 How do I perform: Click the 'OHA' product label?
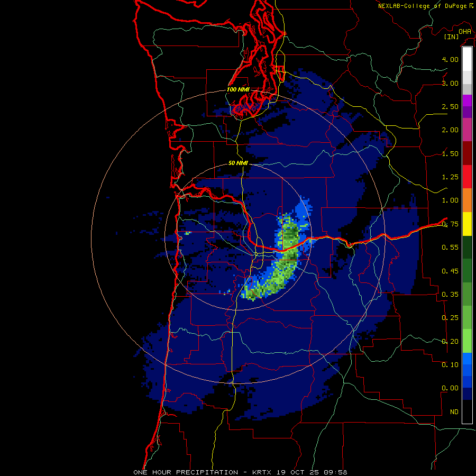click(465, 32)
